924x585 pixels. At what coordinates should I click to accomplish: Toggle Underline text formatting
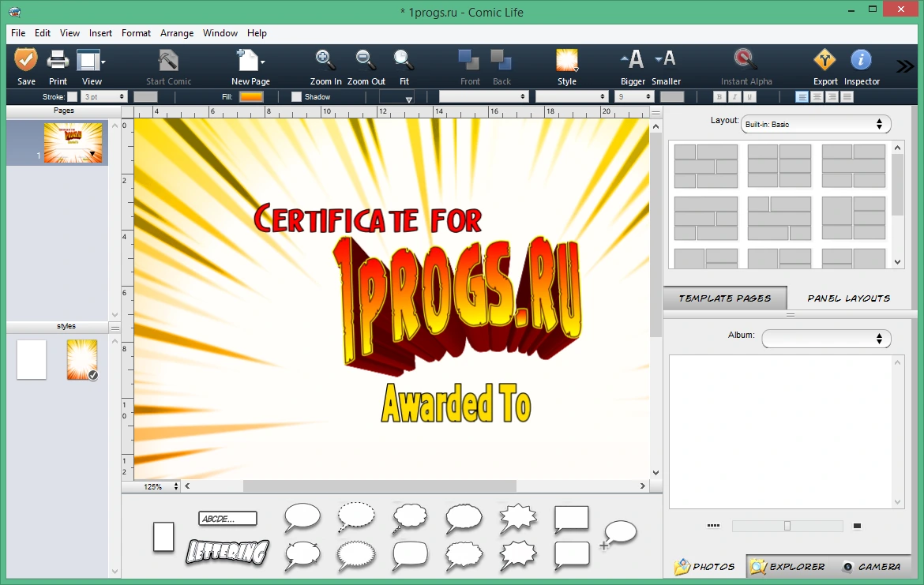[x=749, y=97]
